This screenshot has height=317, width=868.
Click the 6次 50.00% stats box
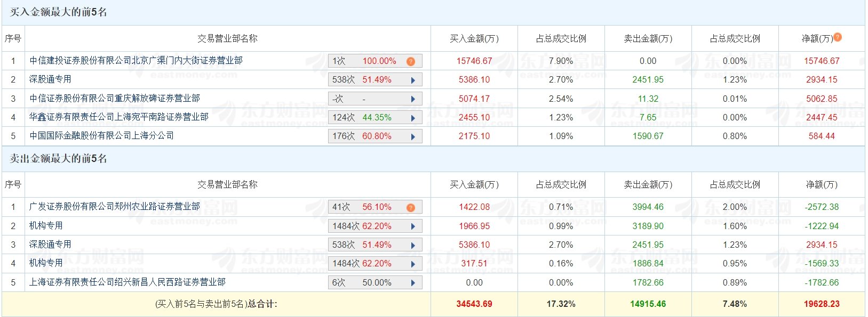click(368, 283)
